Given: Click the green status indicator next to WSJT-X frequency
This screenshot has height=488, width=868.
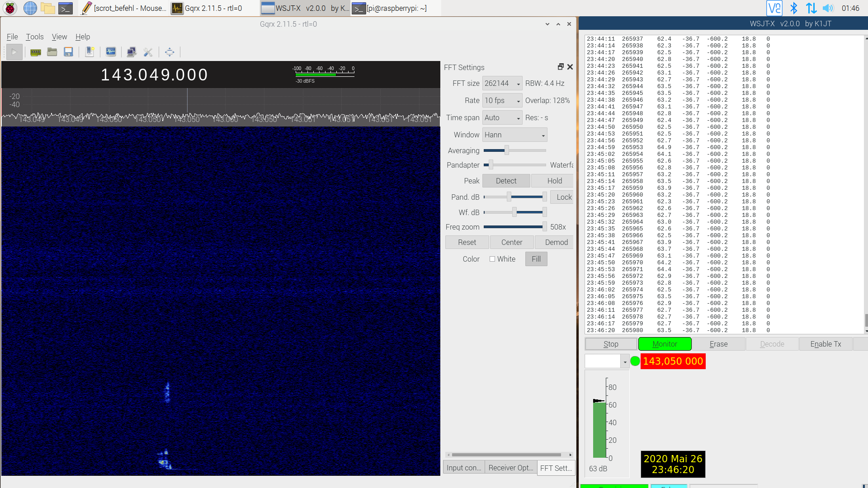Looking at the screenshot, I should click(x=635, y=361).
